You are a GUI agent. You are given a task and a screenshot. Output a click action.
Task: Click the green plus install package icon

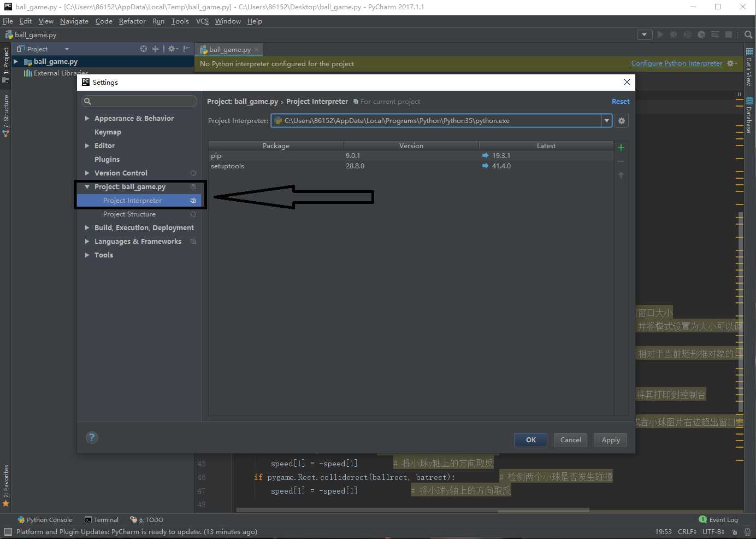click(x=621, y=148)
